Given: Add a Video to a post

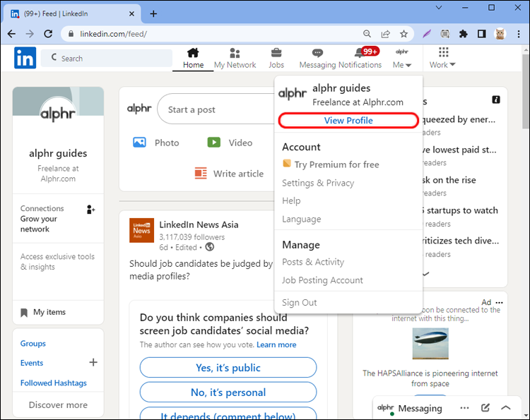Looking at the screenshot, I should 230,143.
